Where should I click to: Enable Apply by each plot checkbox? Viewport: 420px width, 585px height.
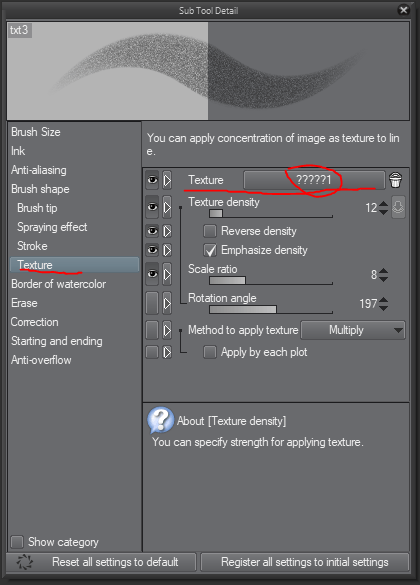pyautogui.click(x=210, y=352)
